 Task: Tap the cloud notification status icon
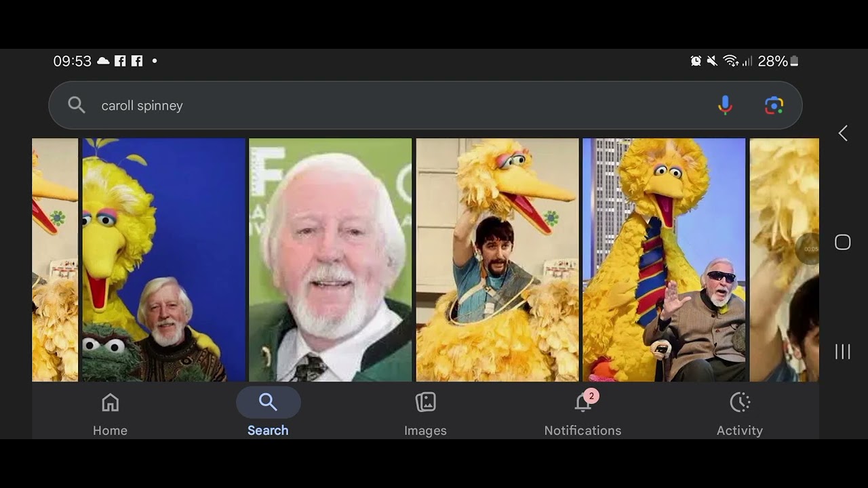click(103, 61)
